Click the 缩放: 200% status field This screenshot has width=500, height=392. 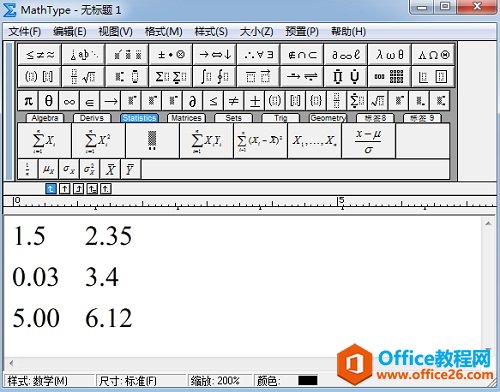pos(219,381)
